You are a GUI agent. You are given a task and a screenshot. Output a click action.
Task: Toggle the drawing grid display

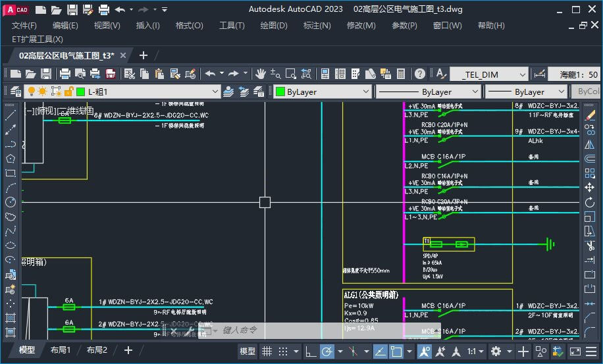[x=267, y=351]
